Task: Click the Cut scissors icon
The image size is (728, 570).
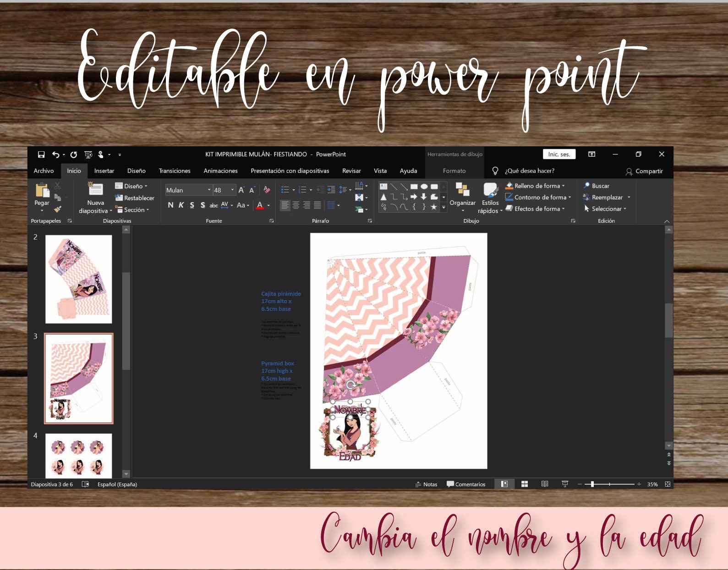Action: pyautogui.click(x=57, y=186)
